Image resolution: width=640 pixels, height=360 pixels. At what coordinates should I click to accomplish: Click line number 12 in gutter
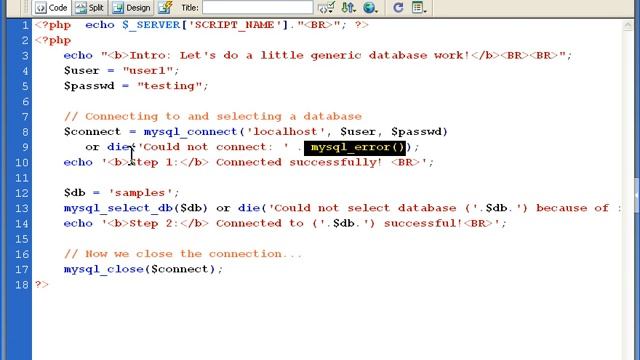22,193
